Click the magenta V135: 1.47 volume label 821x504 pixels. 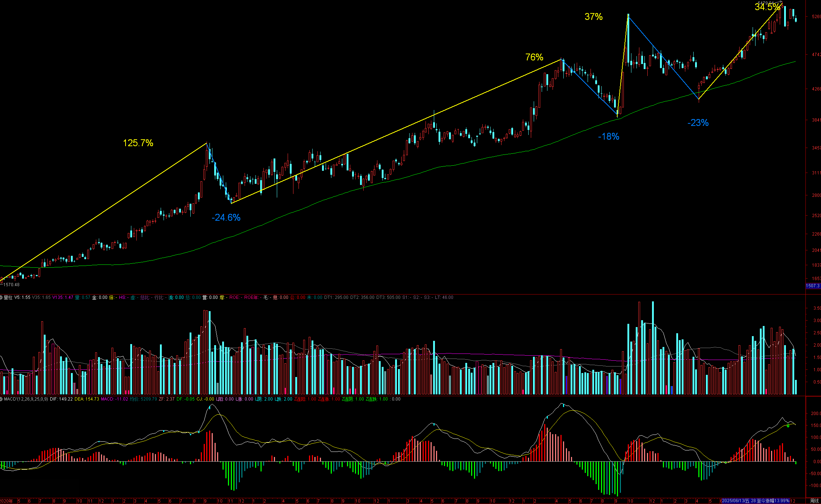(x=63, y=297)
